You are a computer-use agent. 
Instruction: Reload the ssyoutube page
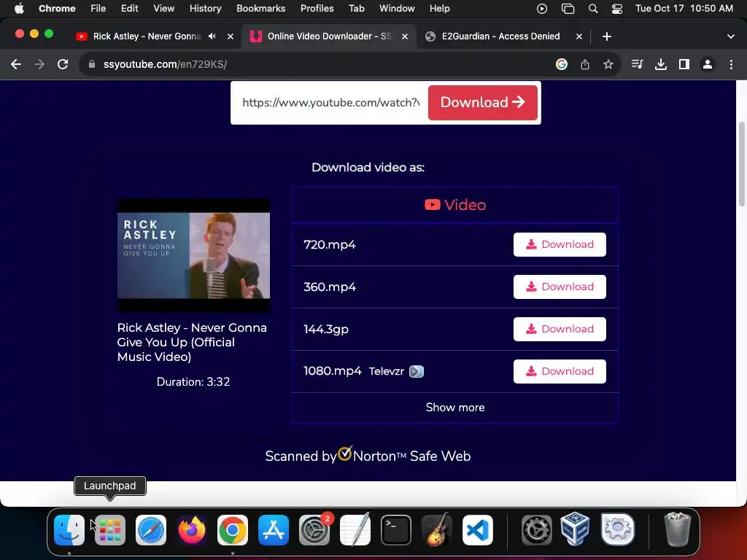63,64
